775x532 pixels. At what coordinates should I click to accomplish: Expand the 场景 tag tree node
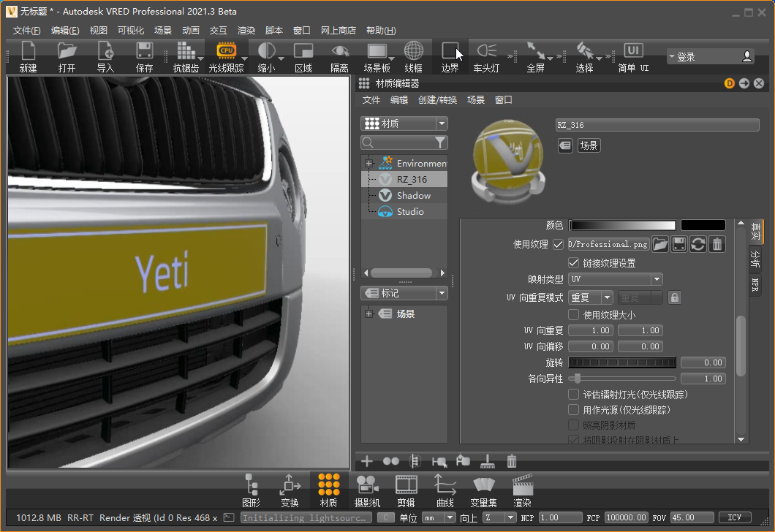[368, 313]
